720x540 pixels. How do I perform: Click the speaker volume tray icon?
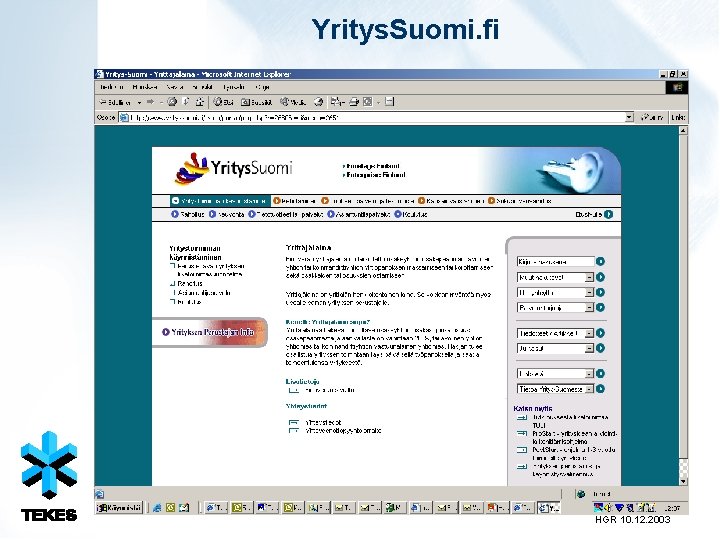[609, 507]
